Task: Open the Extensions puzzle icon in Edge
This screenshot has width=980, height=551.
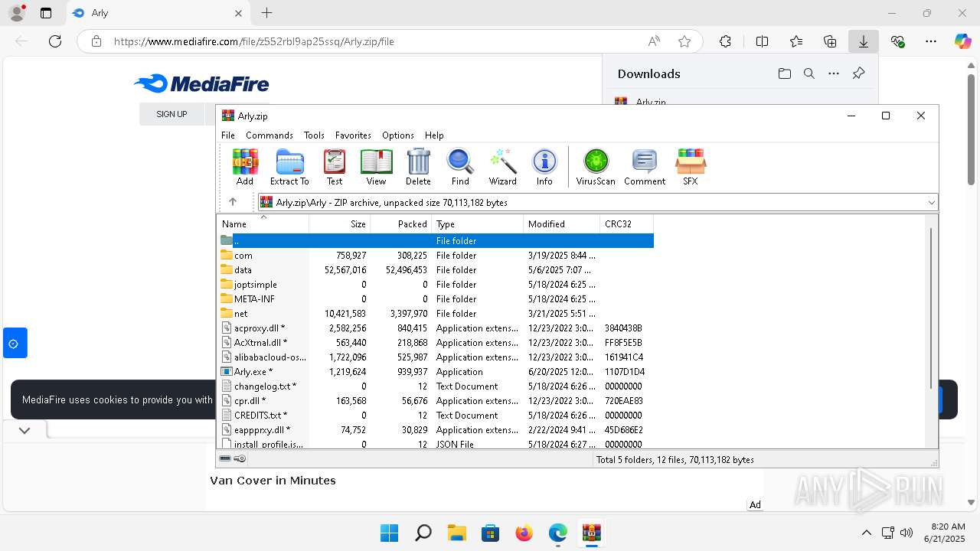Action: point(725,41)
